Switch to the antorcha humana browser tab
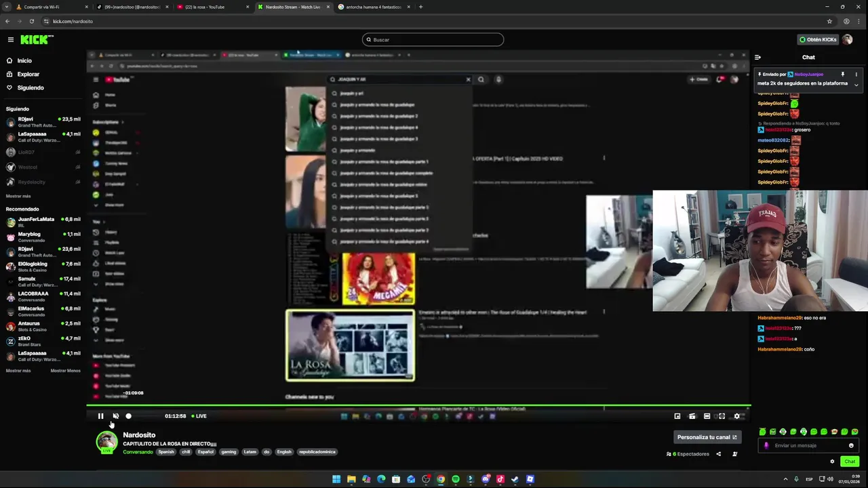Screen dimensions: 868x488 pyautogui.click(x=374, y=7)
